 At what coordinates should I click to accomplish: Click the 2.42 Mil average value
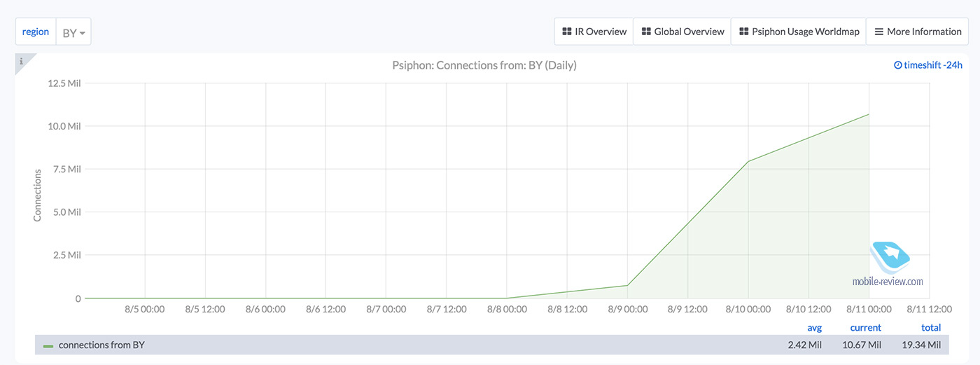coord(804,345)
